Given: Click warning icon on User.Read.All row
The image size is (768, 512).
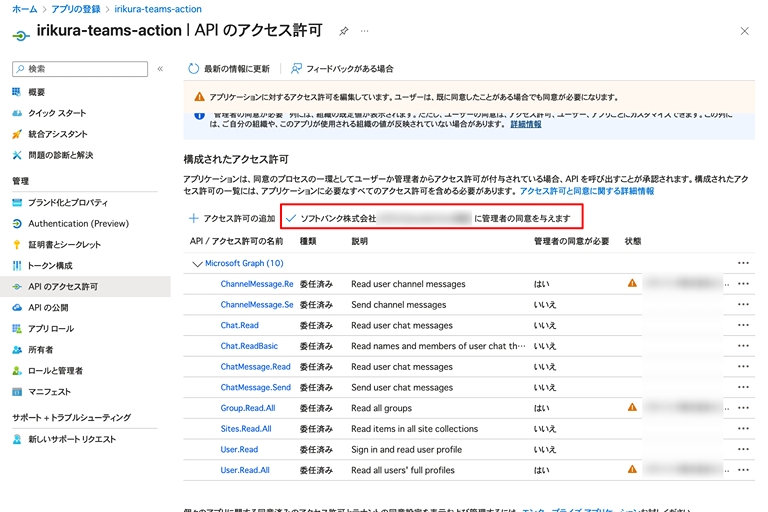Looking at the screenshot, I should [x=632, y=469].
